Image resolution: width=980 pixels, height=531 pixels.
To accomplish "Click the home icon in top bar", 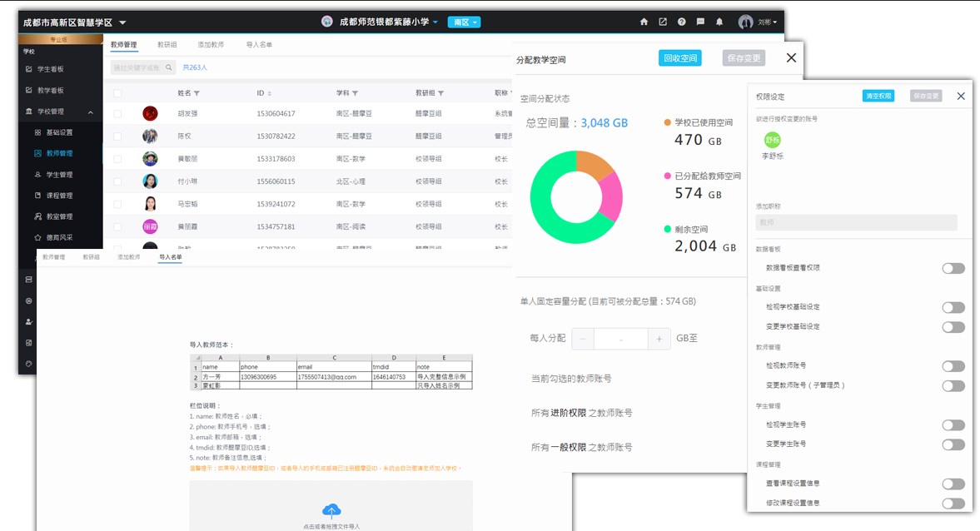I will pos(644,22).
